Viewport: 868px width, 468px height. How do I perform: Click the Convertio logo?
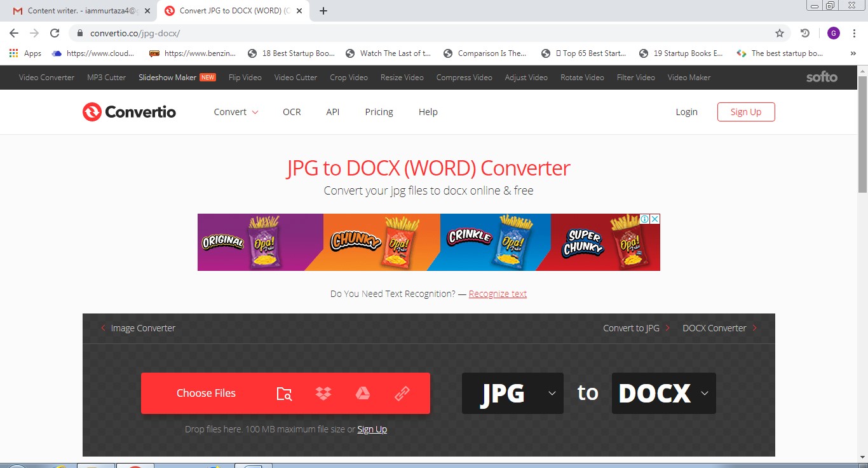(x=129, y=112)
